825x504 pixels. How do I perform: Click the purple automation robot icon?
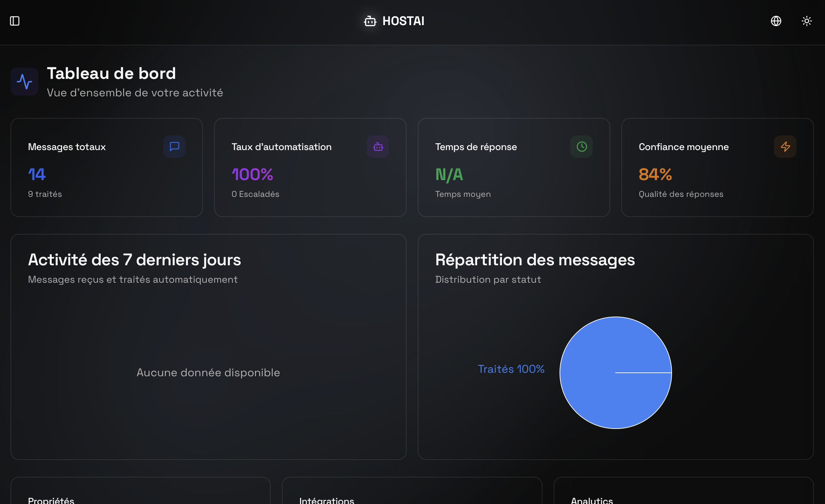[x=378, y=147]
